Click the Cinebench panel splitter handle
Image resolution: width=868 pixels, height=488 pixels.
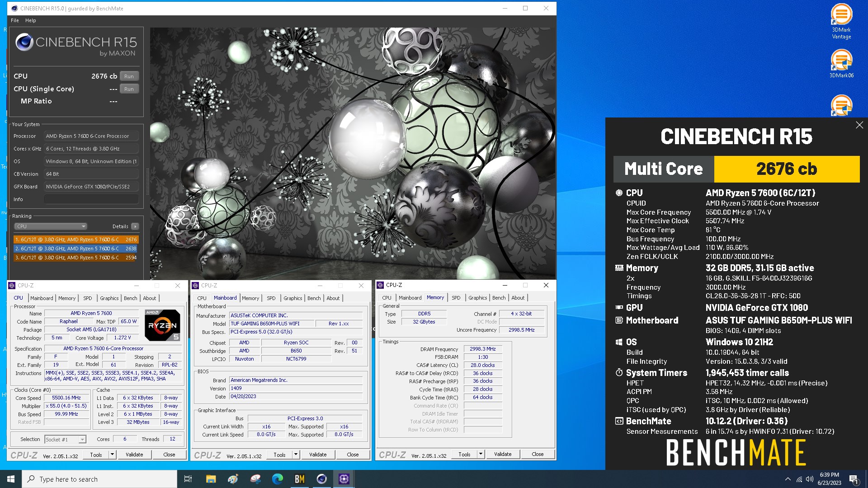147,181
